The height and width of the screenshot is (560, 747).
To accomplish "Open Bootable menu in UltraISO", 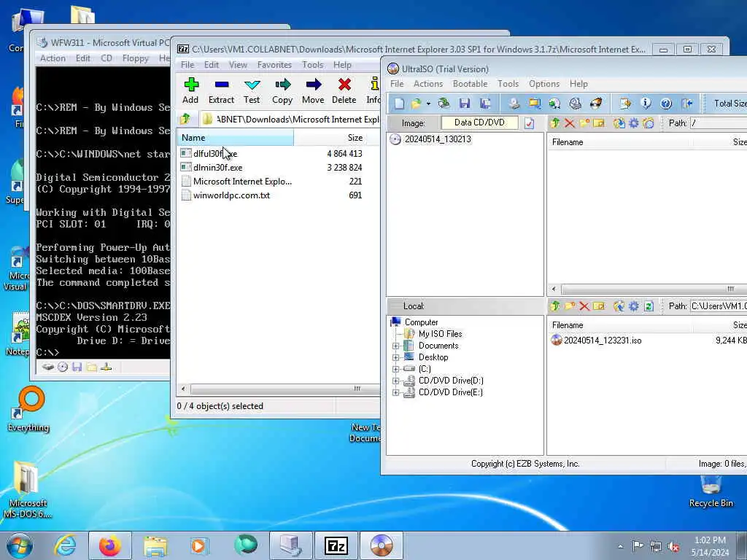I will [470, 84].
